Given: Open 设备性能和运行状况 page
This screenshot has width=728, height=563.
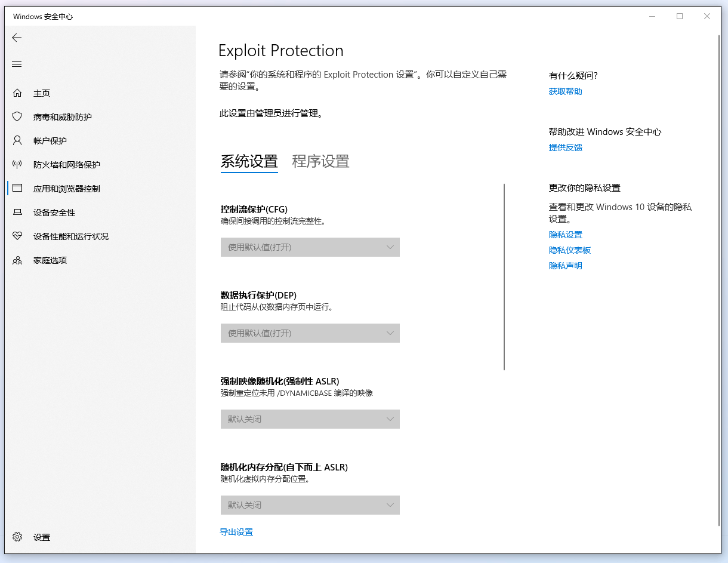Looking at the screenshot, I should click(100, 236).
